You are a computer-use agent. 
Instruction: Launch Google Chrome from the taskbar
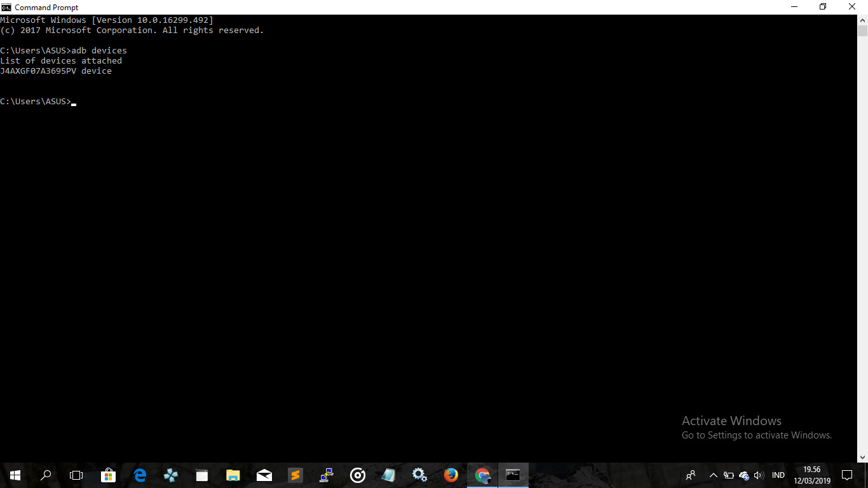coord(482,475)
